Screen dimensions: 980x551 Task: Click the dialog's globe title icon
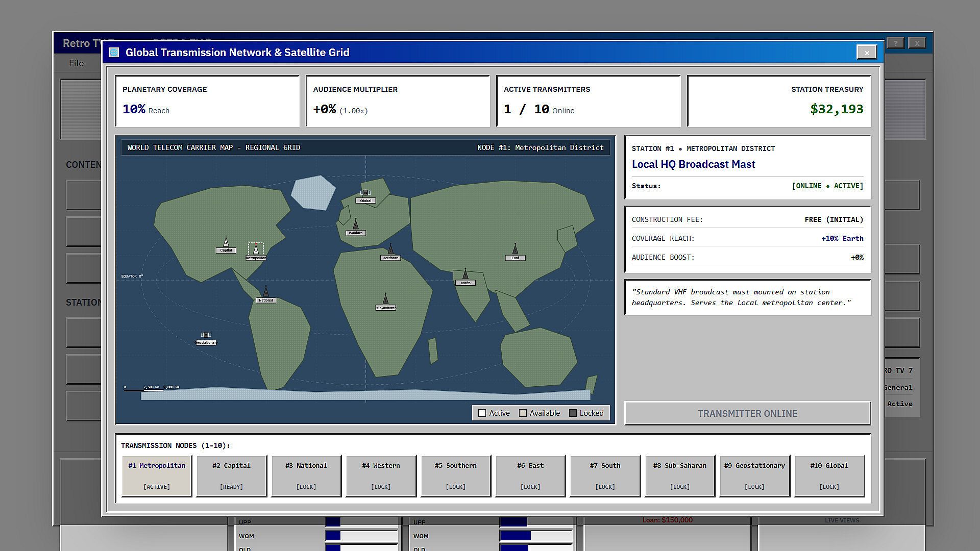tap(114, 52)
